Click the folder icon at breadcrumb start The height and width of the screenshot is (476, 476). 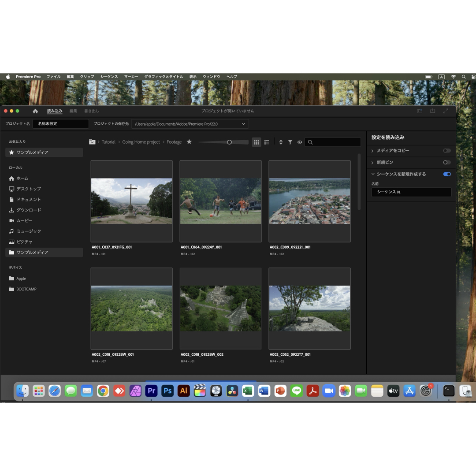click(x=92, y=142)
